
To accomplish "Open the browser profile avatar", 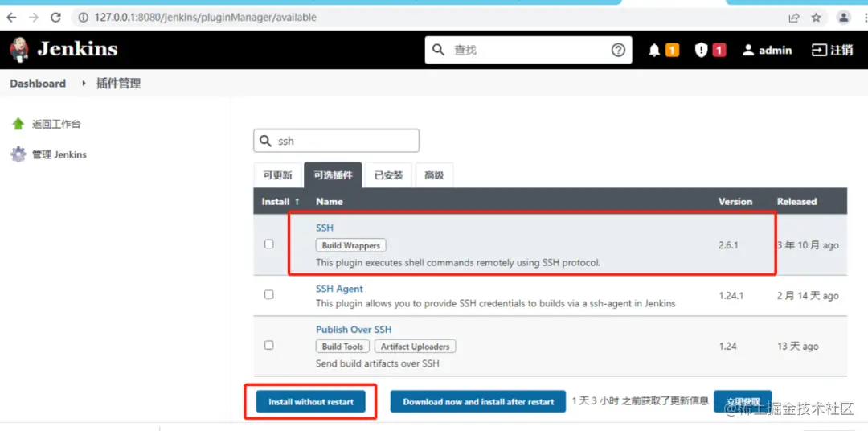I will [x=844, y=18].
